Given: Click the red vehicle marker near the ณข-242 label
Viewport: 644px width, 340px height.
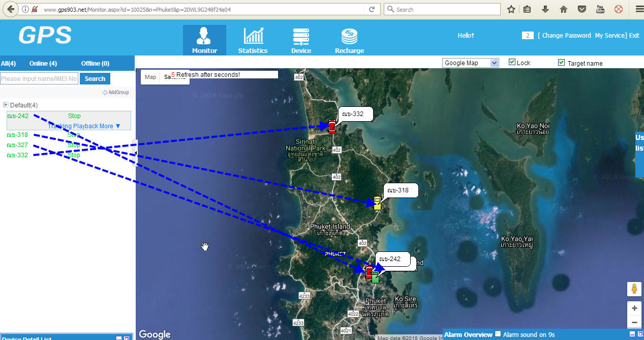Looking at the screenshot, I should [x=369, y=272].
